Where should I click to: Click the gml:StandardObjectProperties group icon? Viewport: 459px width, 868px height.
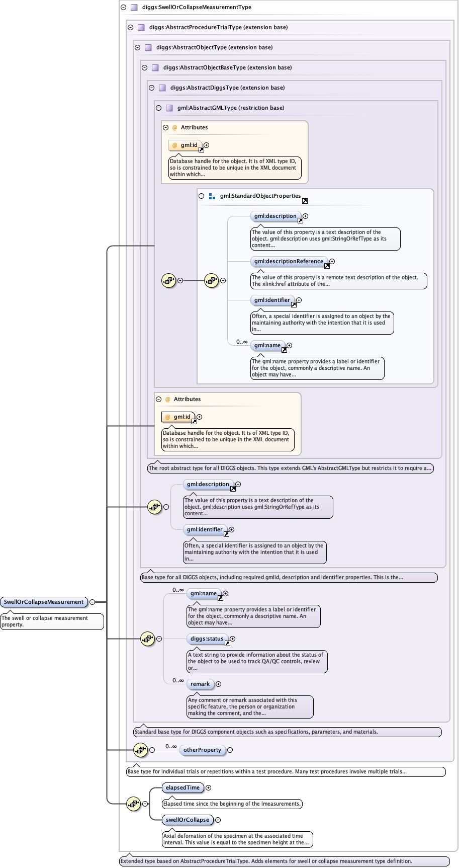pyautogui.click(x=212, y=196)
